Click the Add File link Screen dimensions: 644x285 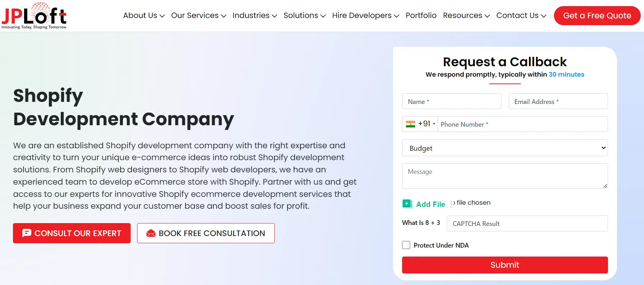point(431,204)
